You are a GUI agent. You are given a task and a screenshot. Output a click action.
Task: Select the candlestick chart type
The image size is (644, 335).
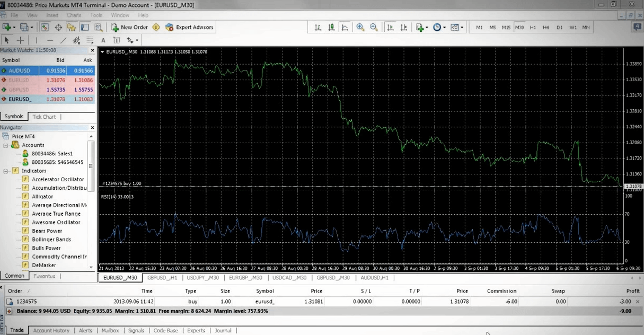[x=331, y=27]
